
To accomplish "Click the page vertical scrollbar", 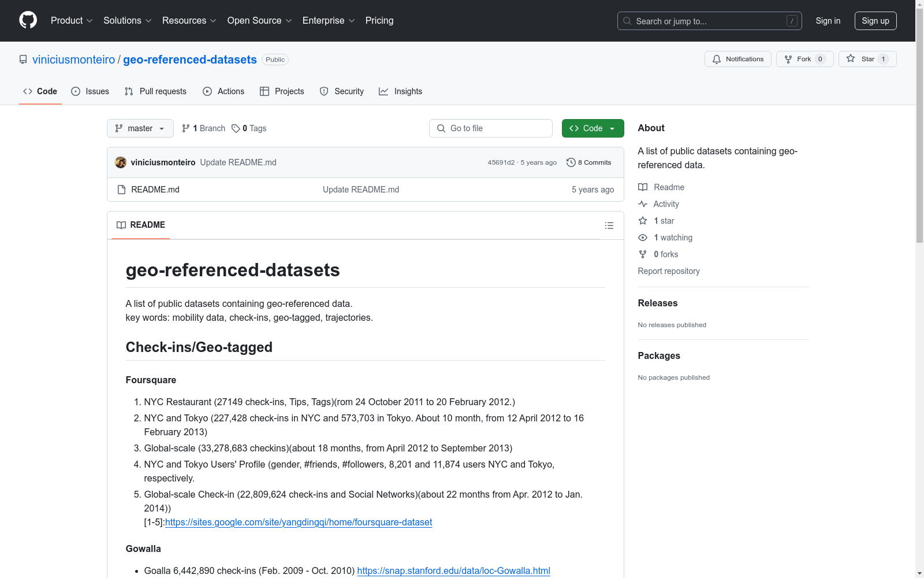I will point(920,126).
